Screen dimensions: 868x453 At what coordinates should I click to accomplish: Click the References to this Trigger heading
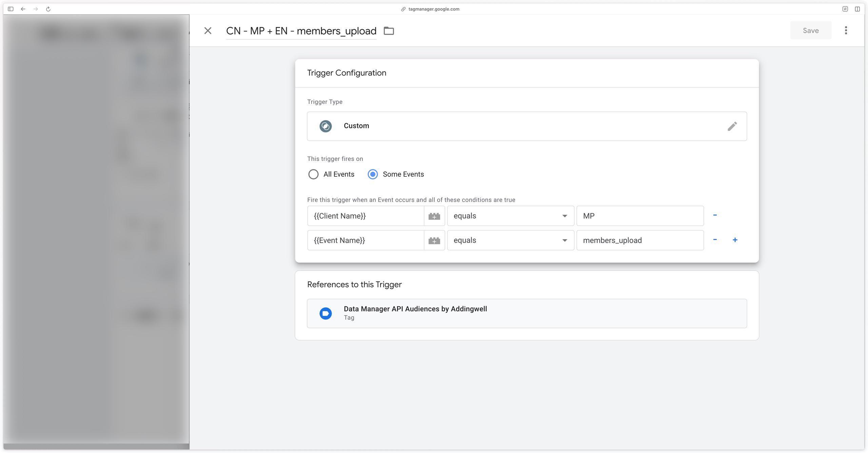click(354, 285)
